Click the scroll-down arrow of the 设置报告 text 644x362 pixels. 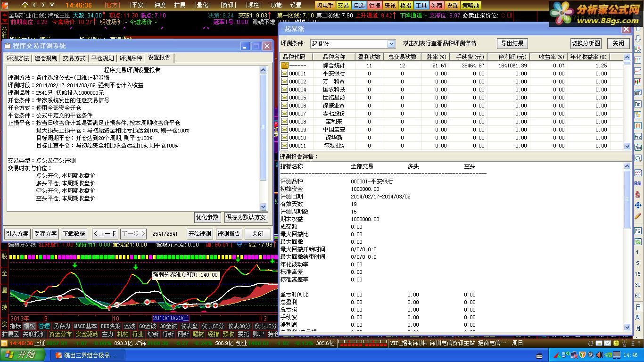coord(264,207)
